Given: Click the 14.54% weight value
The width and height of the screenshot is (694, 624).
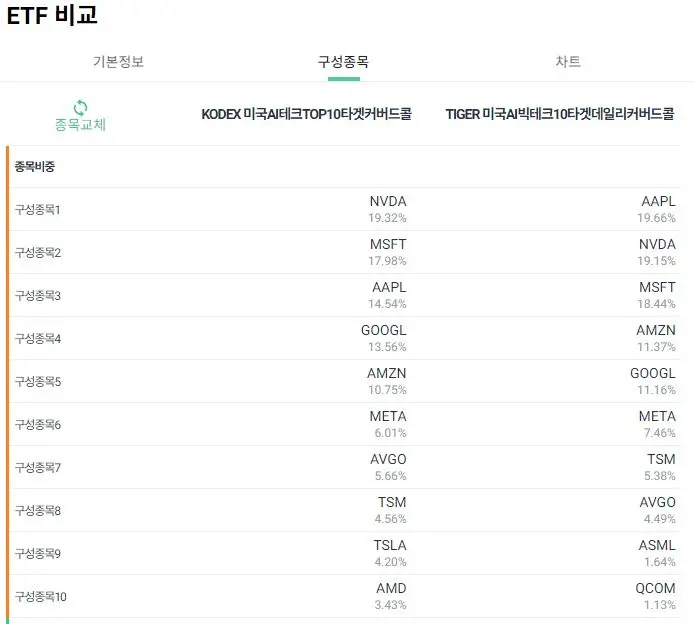Looking at the screenshot, I should click(x=387, y=304).
